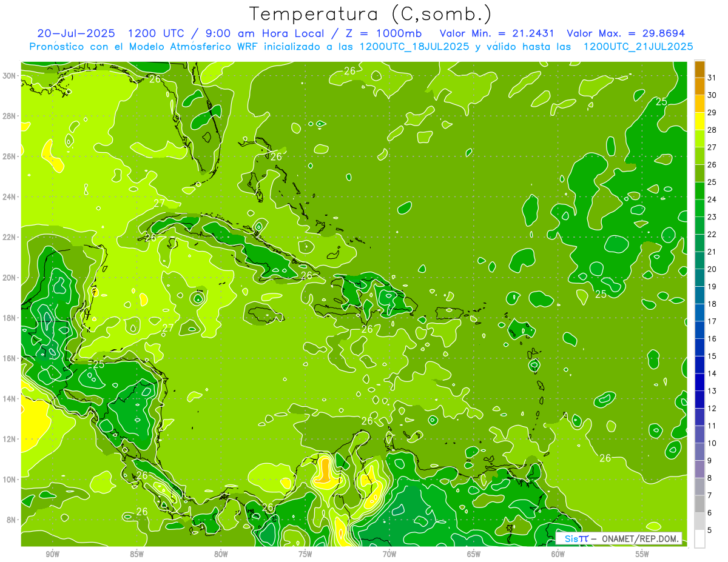
Task: Pick the dark blue legend swatch between 12 and 13
Action: [699, 400]
